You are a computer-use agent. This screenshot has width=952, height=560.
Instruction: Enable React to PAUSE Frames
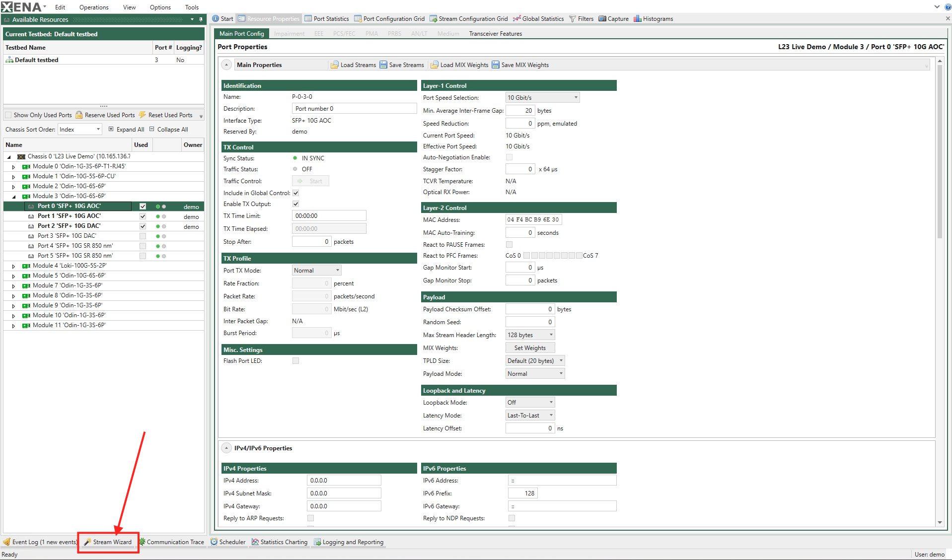coord(509,245)
